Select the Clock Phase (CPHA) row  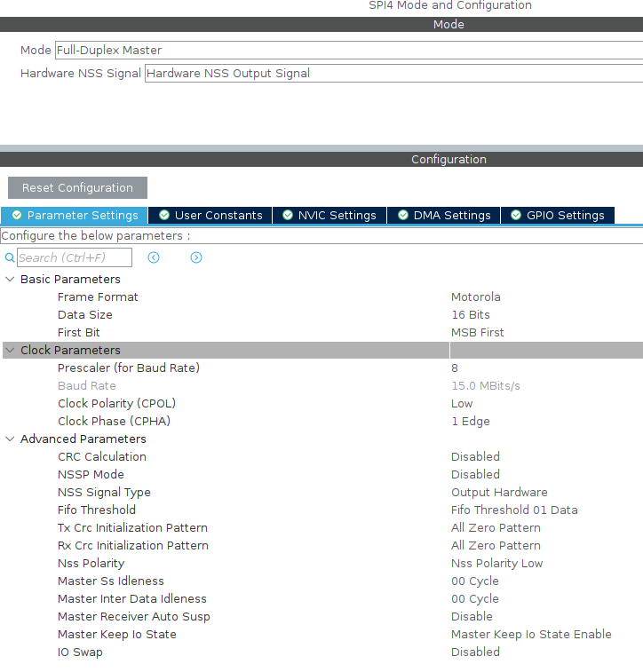click(x=322, y=422)
